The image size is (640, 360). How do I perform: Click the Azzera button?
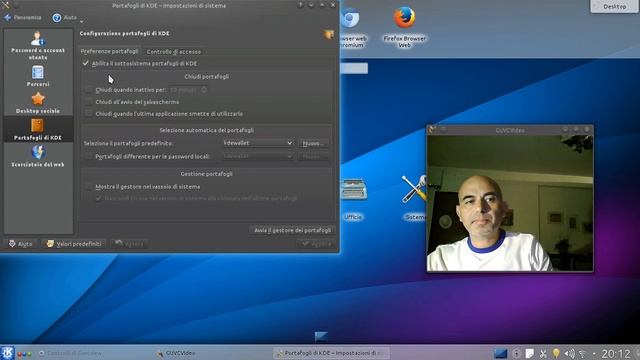pyautogui.click(x=129, y=244)
